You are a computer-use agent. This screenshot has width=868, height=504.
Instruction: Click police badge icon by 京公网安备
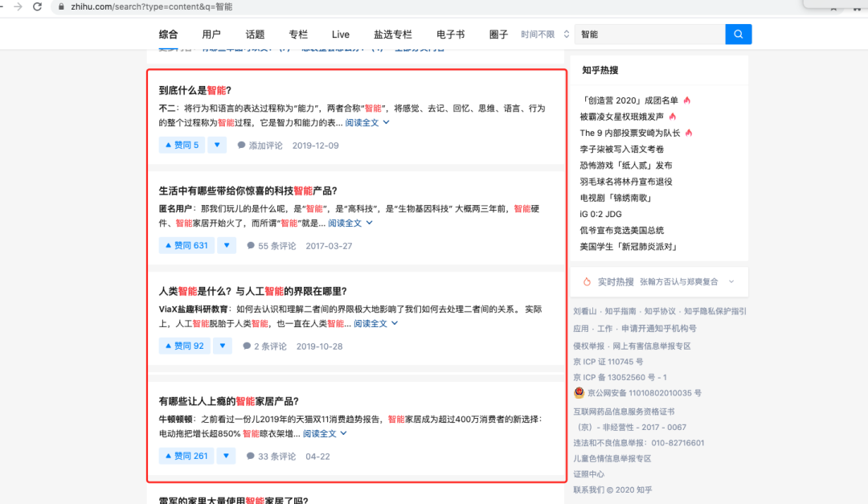579,393
